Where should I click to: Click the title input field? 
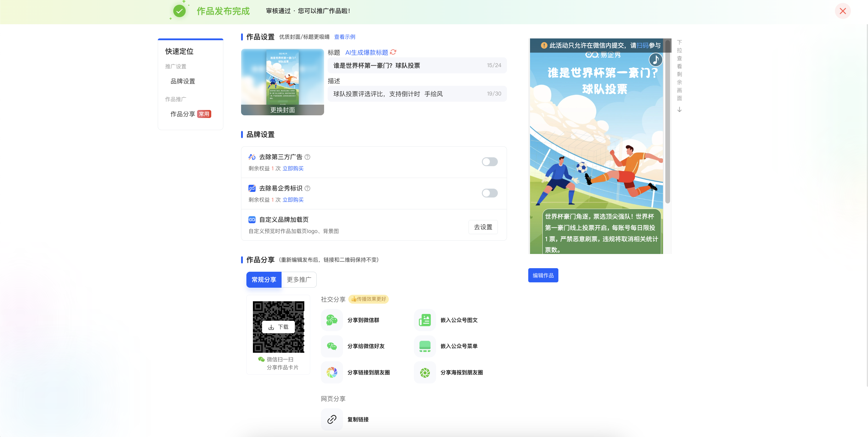pyautogui.click(x=417, y=65)
